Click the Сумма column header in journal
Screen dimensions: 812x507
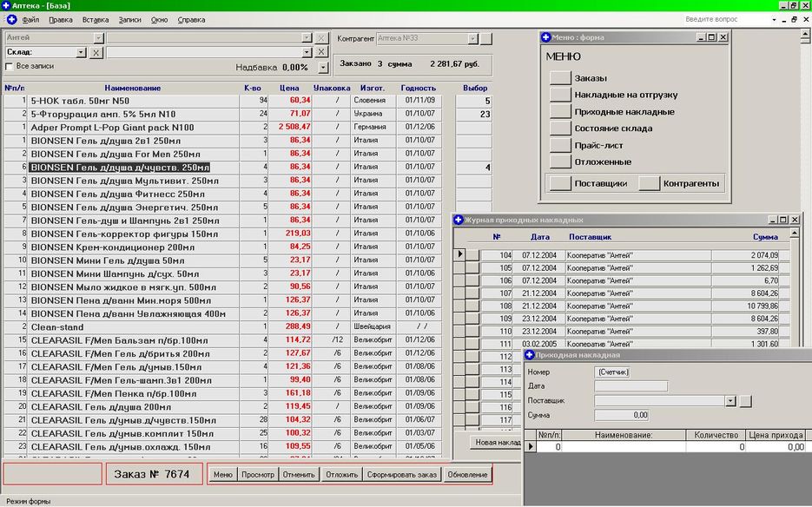pos(765,237)
